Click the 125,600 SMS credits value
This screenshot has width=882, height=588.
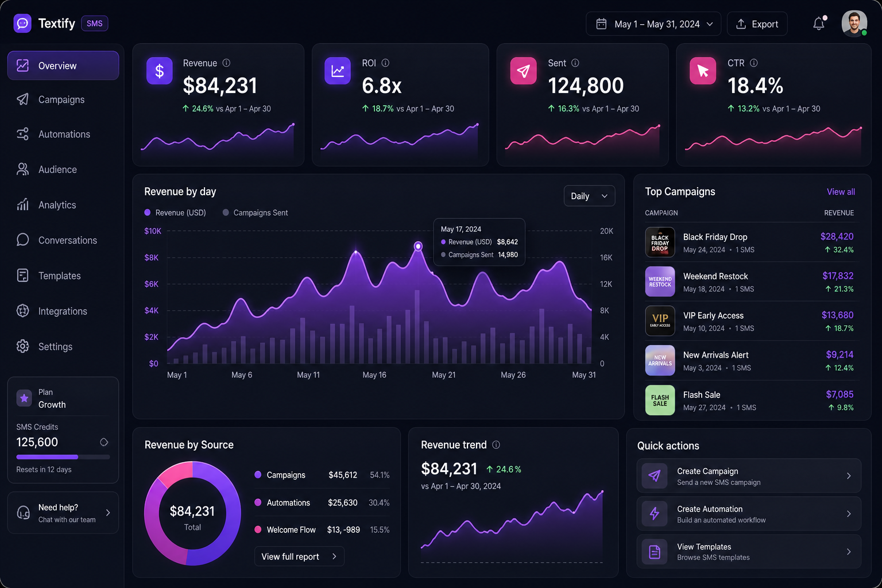pyautogui.click(x=37, y=442)
